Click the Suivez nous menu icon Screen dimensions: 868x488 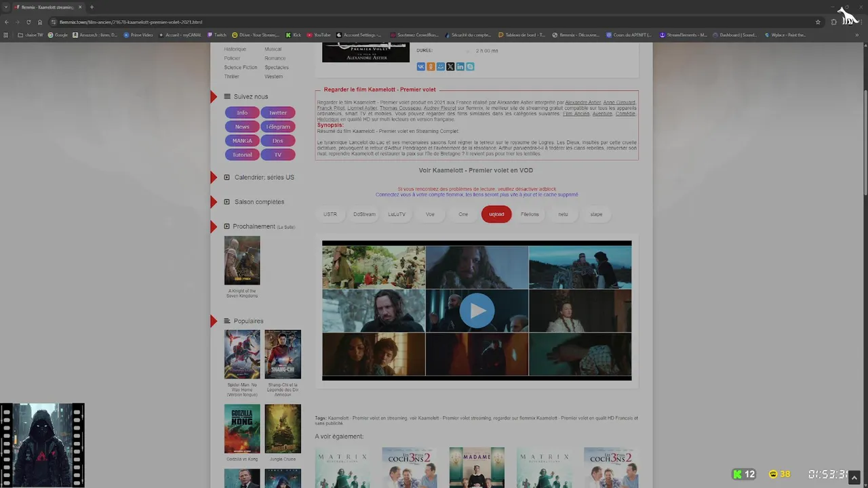[227, 97]
